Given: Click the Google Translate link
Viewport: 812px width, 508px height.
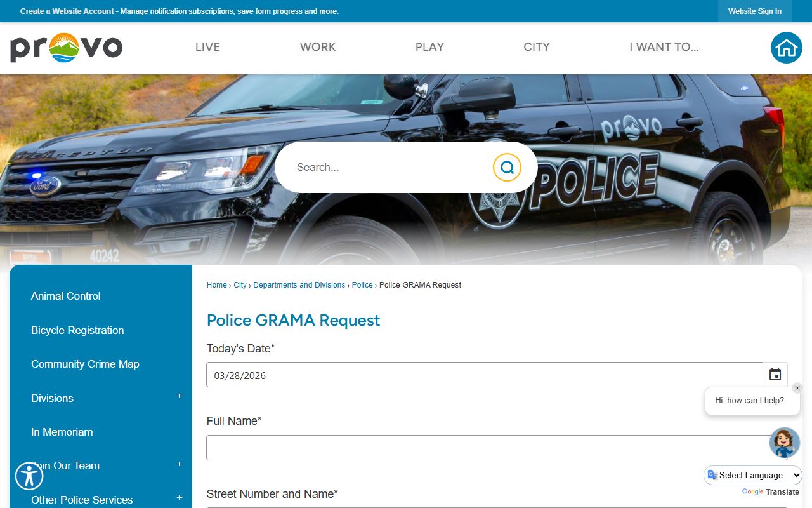Looking at the screenshot, I should (771, 492).
